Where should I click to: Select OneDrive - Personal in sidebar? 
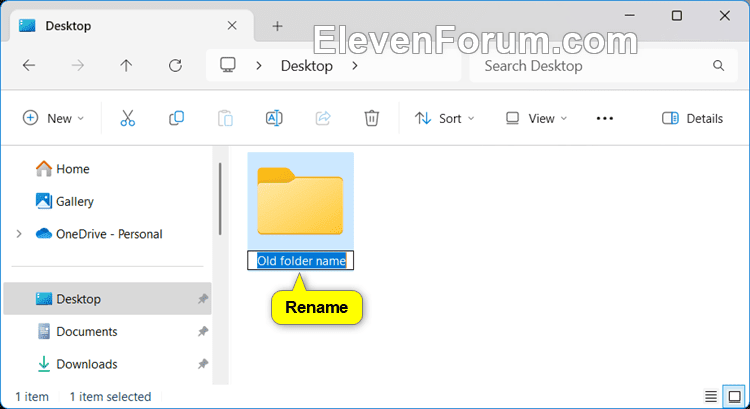point(99,234)
